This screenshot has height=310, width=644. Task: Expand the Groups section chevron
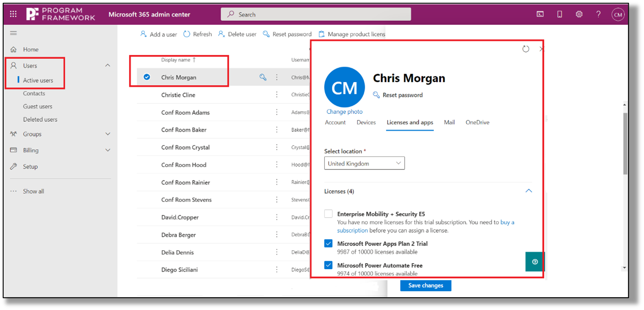(108, 134)
